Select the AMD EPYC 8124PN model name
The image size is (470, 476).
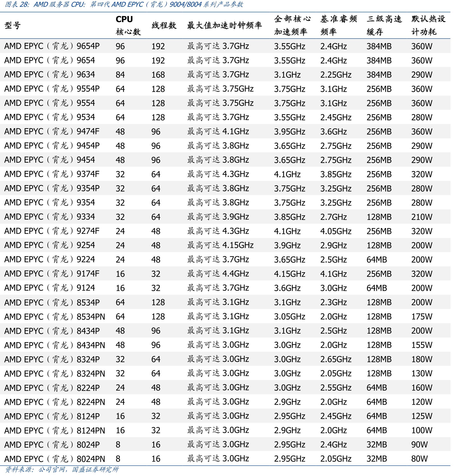pyautogui.click(x=55, y=430)
